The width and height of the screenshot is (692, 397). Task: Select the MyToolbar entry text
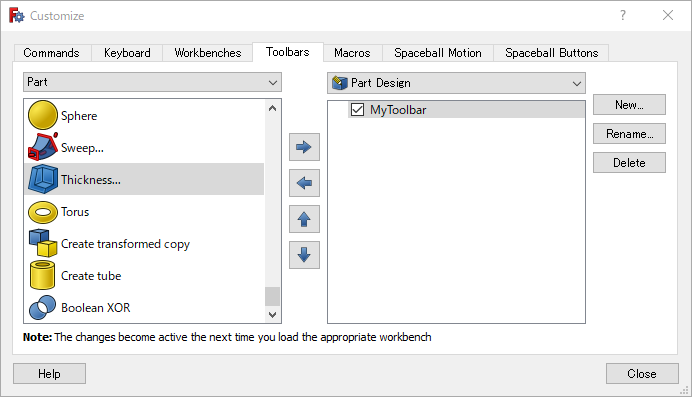point(398,110)
